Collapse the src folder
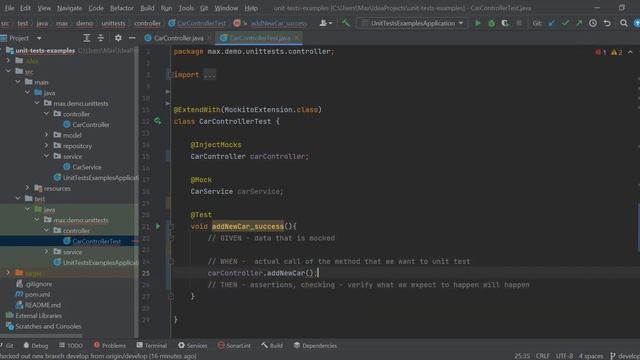The height and width of the screenshot is (360, 640). click(x=9, y=71)
